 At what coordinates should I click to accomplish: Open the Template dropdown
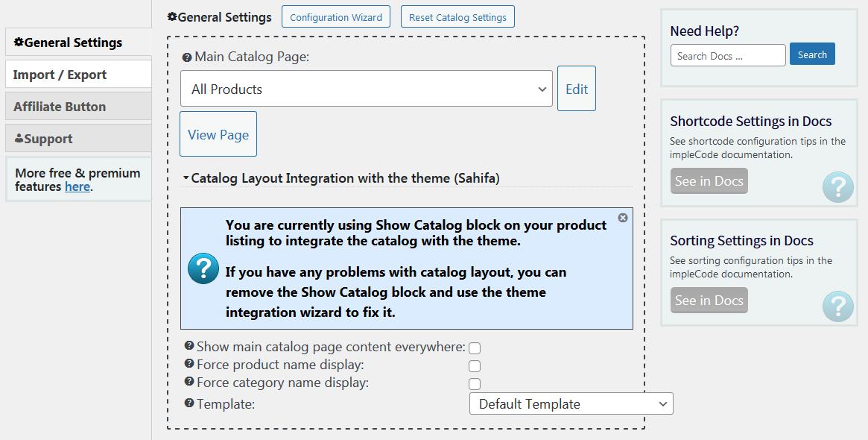point(571,403)
